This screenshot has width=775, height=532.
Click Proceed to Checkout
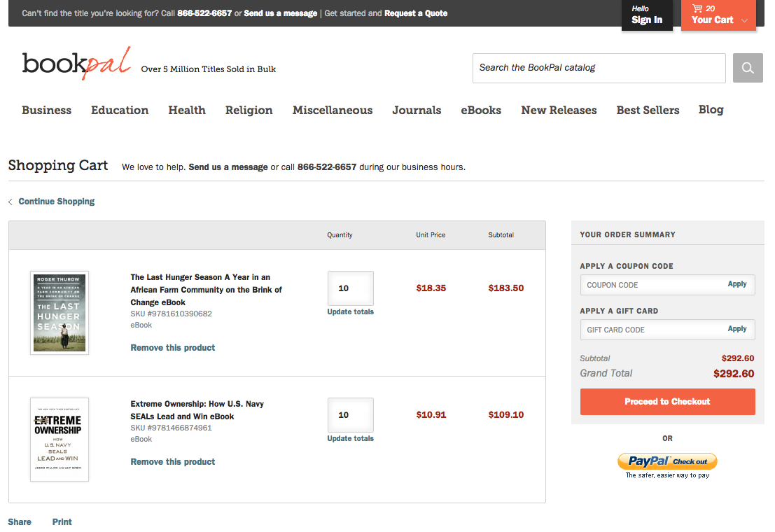pos(668,402)
